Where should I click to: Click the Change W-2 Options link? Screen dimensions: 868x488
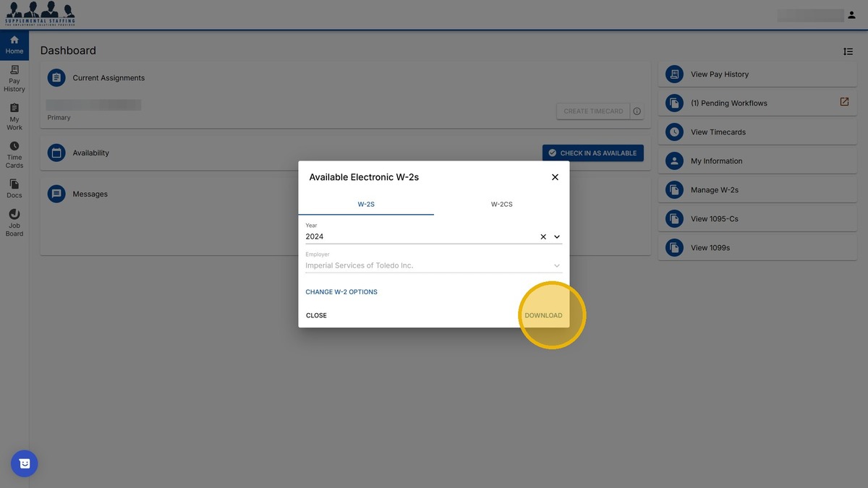[341, 292]
